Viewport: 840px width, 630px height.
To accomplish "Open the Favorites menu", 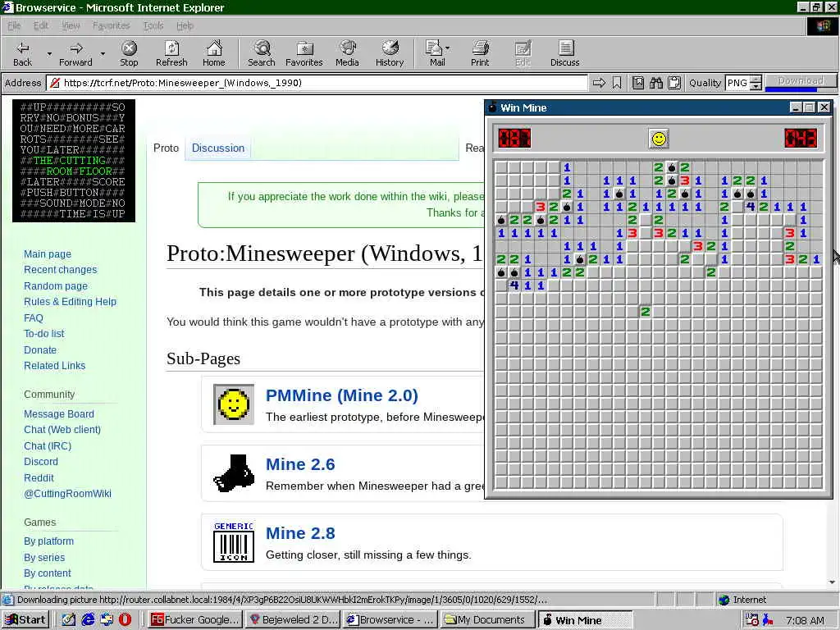I will (112, 25).
